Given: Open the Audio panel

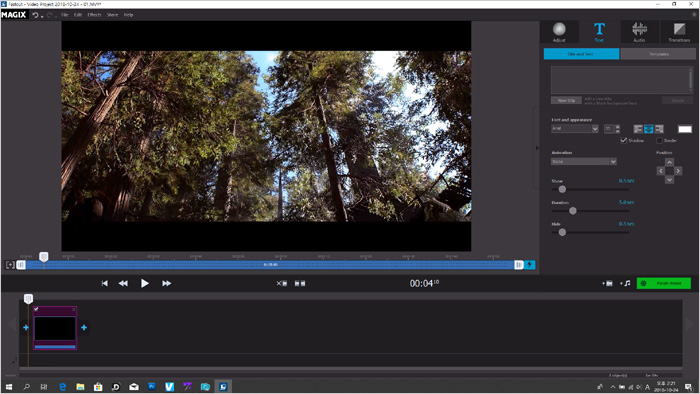Looking at the screenshot, I should click(x=639, y=32).
